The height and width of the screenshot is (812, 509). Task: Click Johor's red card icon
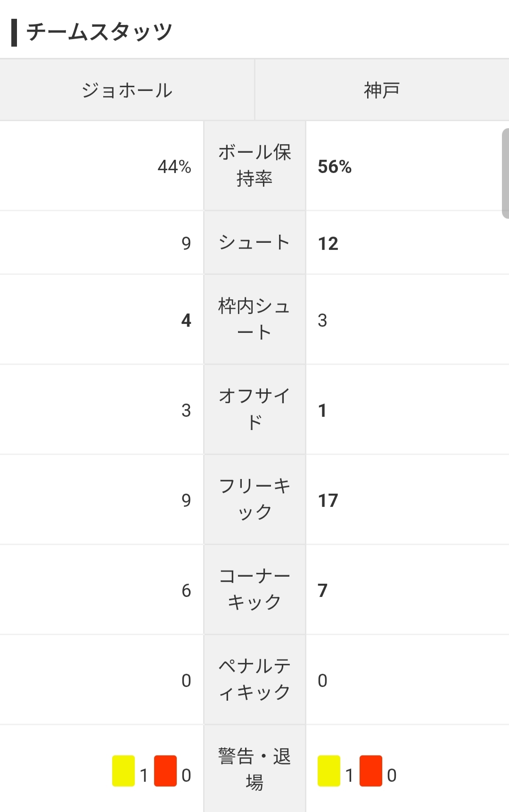[165, 771]
